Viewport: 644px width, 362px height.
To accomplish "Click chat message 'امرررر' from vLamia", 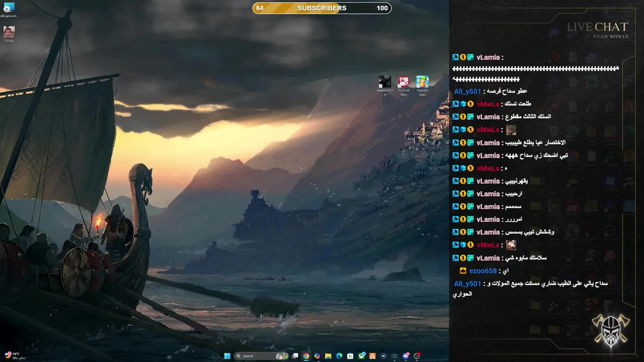I will (514, 220).
